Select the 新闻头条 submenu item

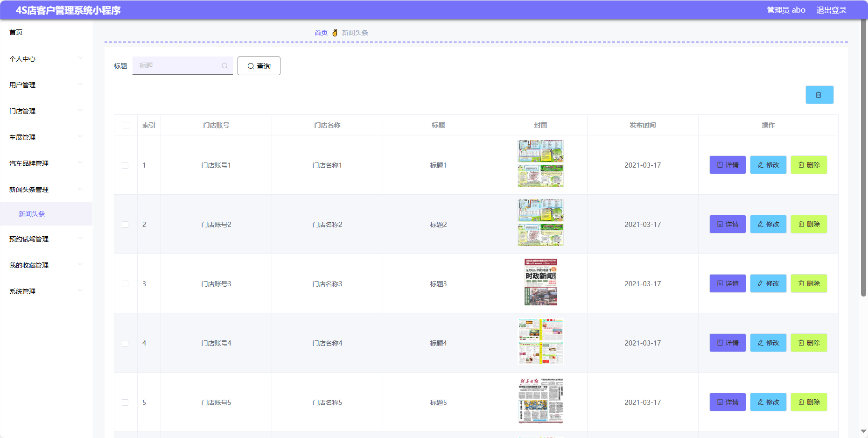tap(46, 214)
